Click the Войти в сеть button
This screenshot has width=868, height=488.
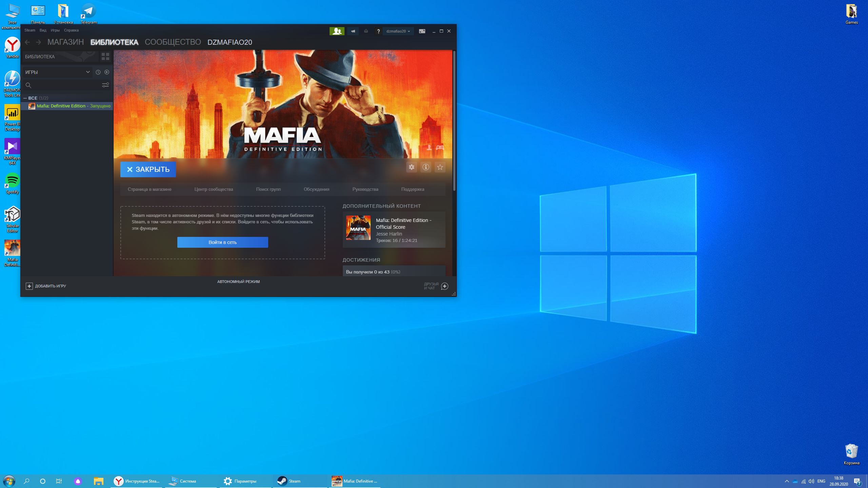tap(222, 242)
